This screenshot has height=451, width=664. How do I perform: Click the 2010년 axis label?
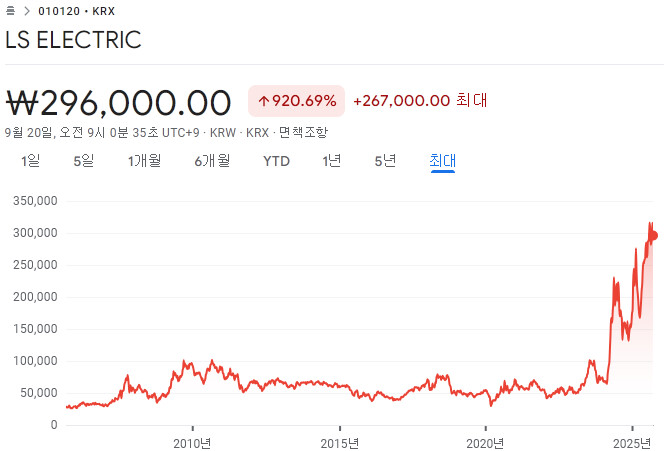coord(192,443)
